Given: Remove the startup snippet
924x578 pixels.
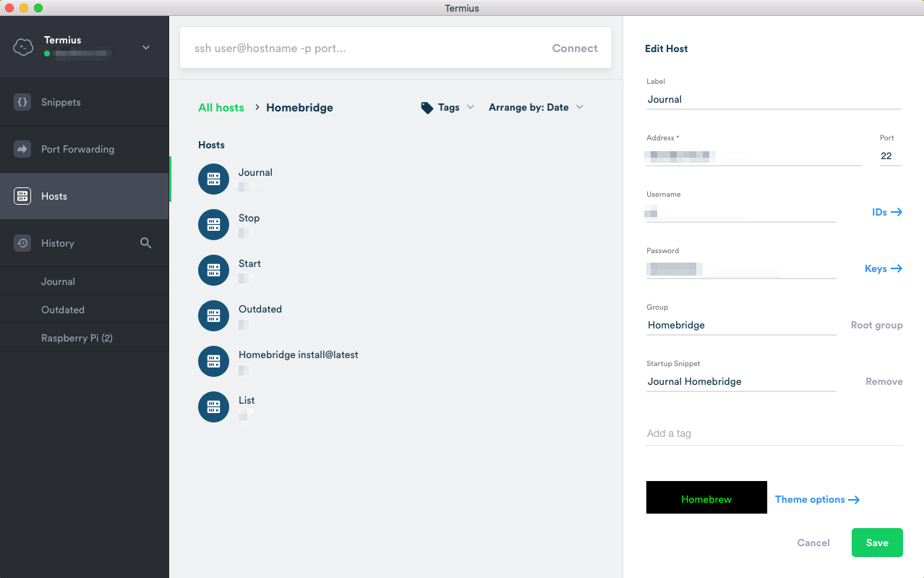Looking at the screenshot, I should tap(884, 381).
